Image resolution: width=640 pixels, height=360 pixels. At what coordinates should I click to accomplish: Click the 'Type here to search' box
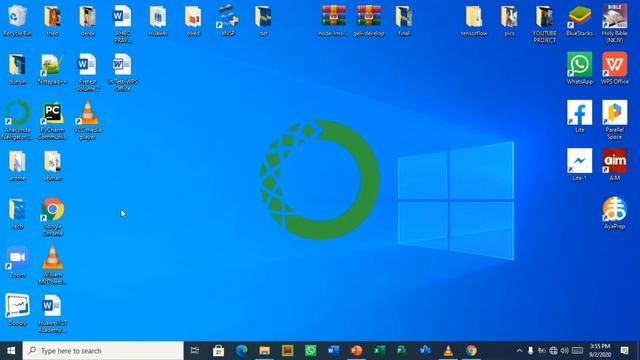103,351
